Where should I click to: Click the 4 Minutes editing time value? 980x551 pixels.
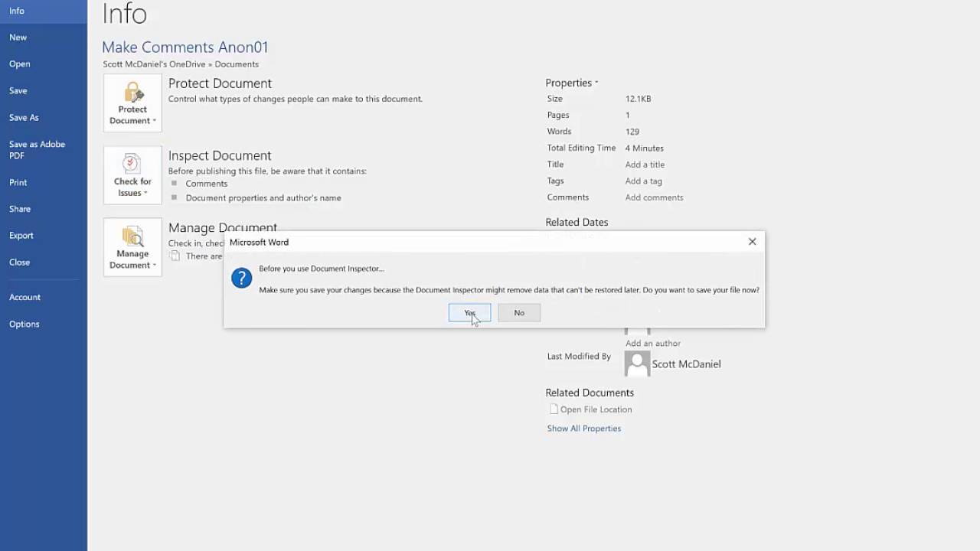click(645, 148)
